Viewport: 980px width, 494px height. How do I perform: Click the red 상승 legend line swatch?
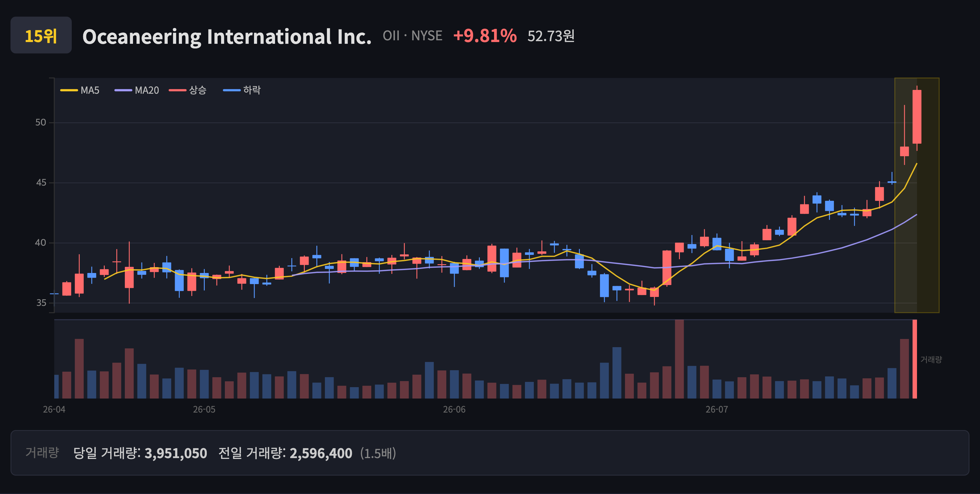click(x=178, y=90)
